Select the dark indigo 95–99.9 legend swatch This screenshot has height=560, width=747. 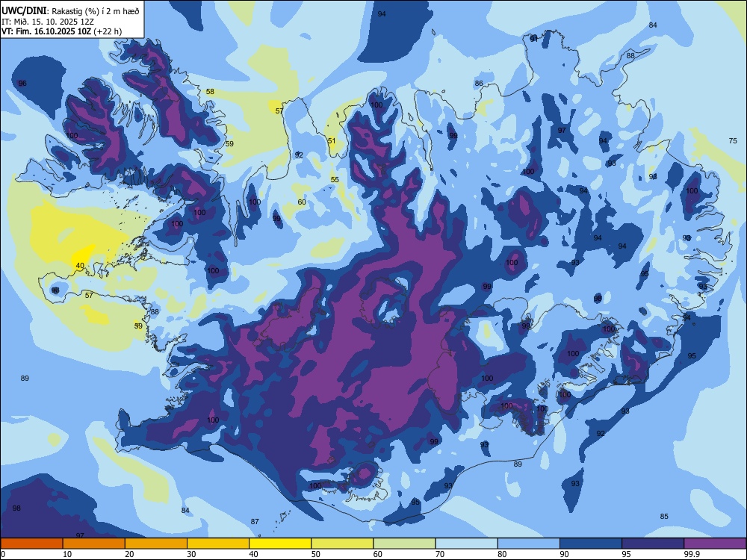point(653,544)
